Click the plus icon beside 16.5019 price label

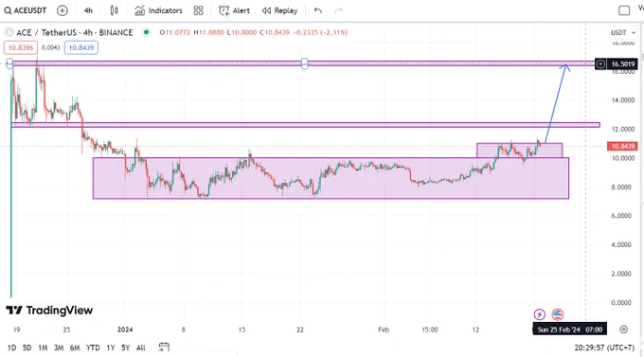[x=600, y=63]
